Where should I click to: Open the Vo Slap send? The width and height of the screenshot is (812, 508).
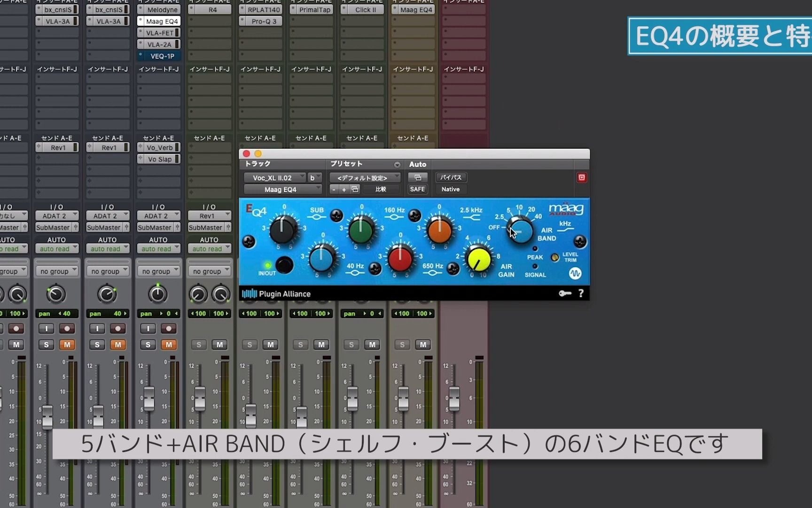[x=159, y=159]
